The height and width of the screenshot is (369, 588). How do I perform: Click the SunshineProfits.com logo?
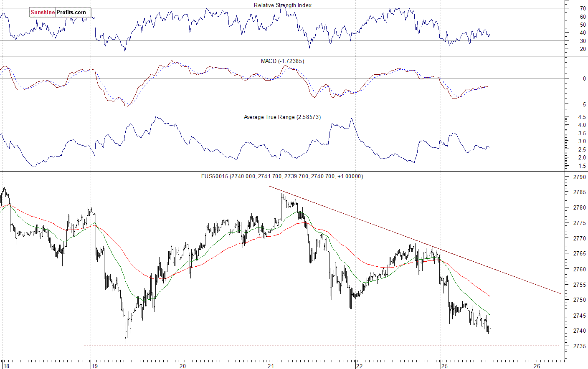coord(60,12)
